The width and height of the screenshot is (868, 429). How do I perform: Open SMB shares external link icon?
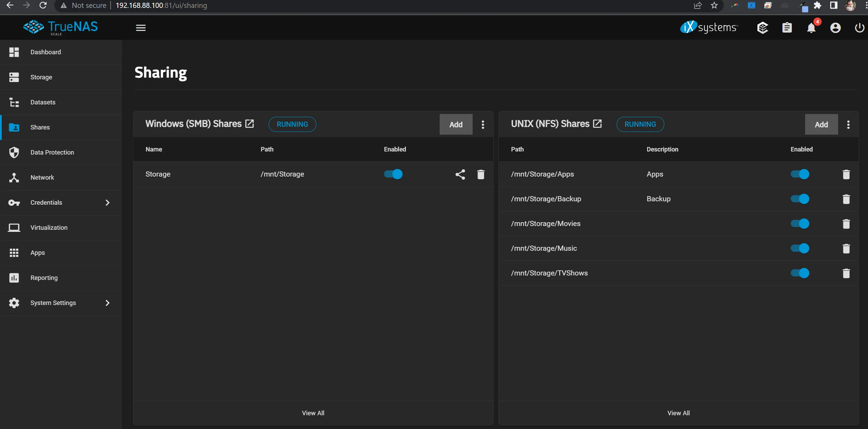tap(250, 124)
